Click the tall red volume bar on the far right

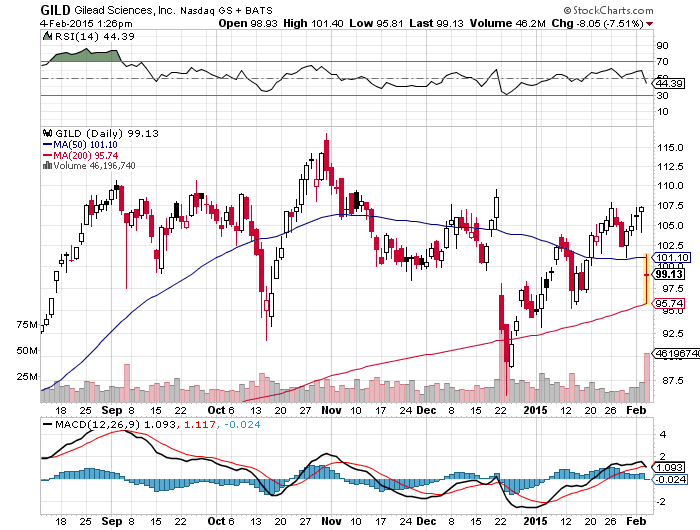pos(646,378)
